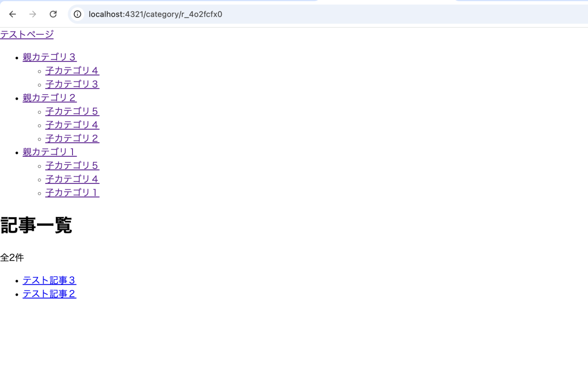Viewport: 588px width, 382px height.
Task: Open テスト記事２ article link
Action: click(x=49, y=294)
